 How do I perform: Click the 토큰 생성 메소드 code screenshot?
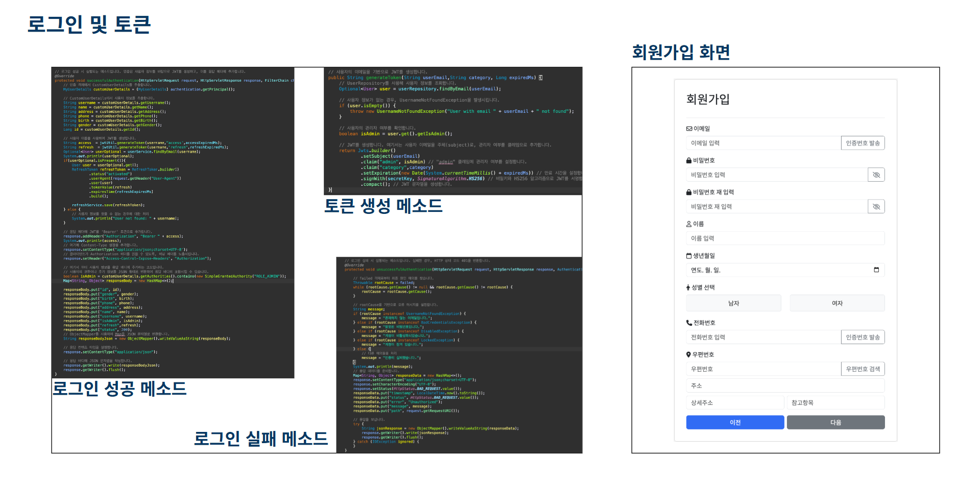pos(453,131)
